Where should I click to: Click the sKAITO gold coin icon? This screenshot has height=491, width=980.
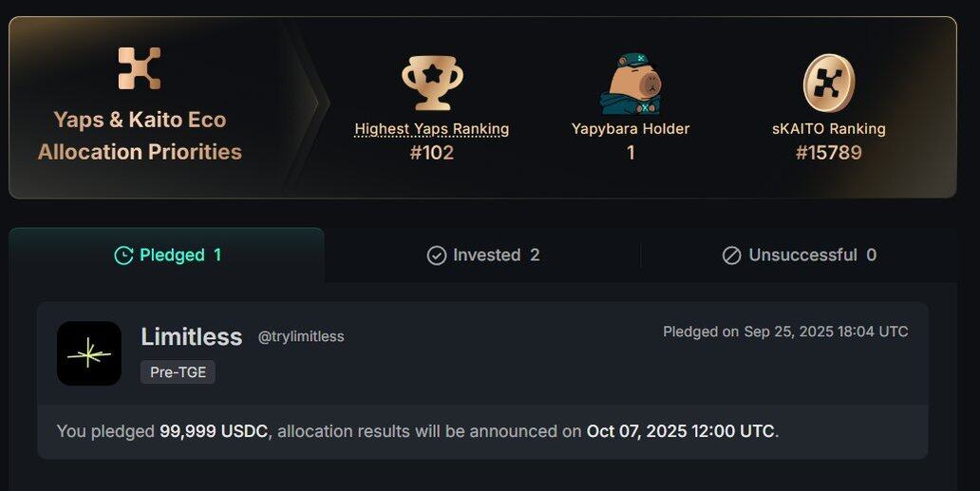[829, 83]
